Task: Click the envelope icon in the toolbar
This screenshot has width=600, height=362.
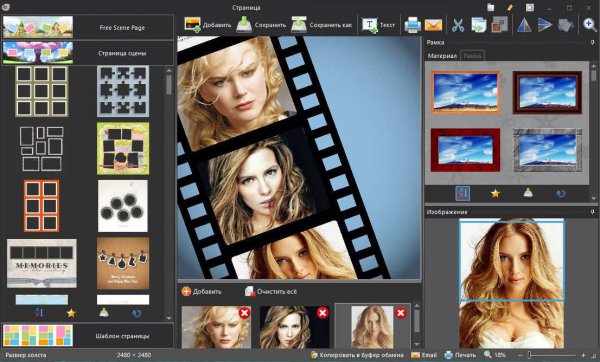Action: (x=433, y=25)
